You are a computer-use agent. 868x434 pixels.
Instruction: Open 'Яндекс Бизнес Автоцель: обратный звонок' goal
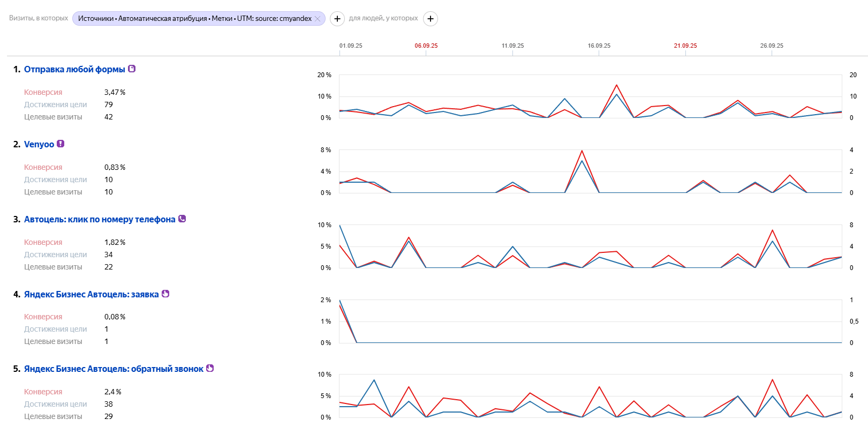[114, 369]
